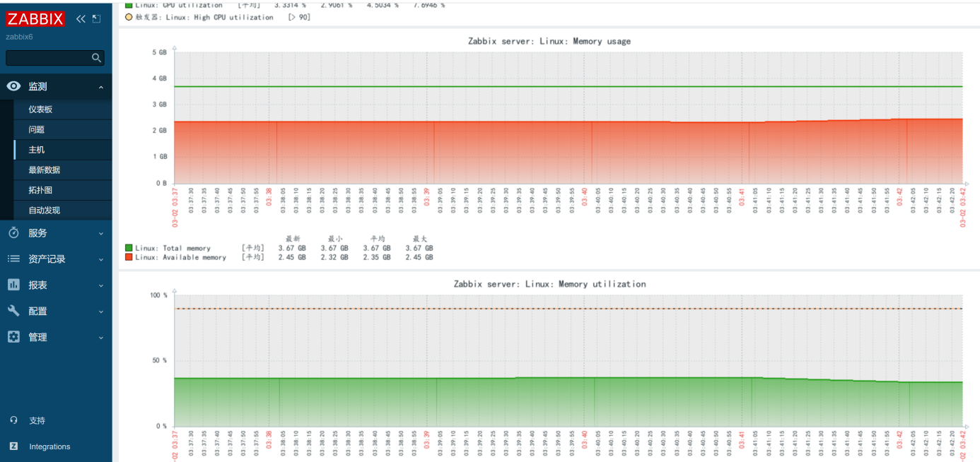980x462 pixels.
Task: Click the High CPU utilization trigger marker
Action: pos(129,17)
